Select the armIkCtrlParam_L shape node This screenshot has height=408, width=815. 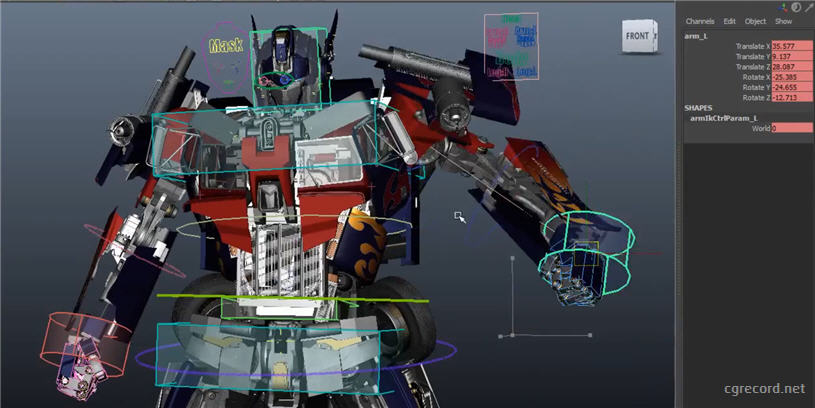(x=724, y=118)
